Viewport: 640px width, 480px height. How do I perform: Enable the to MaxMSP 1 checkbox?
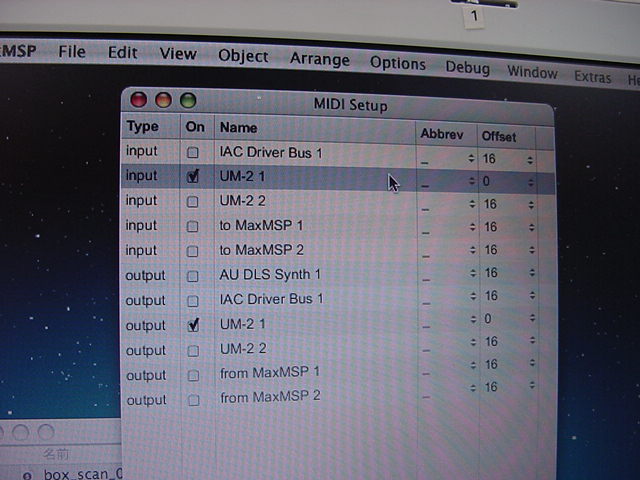click(192, 227)
